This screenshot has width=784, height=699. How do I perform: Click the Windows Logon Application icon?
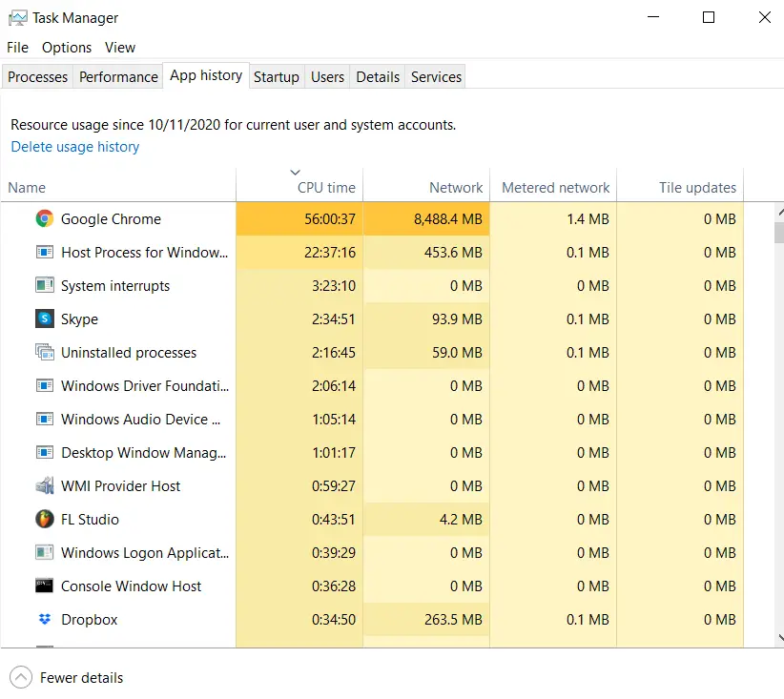click(45, 552)
